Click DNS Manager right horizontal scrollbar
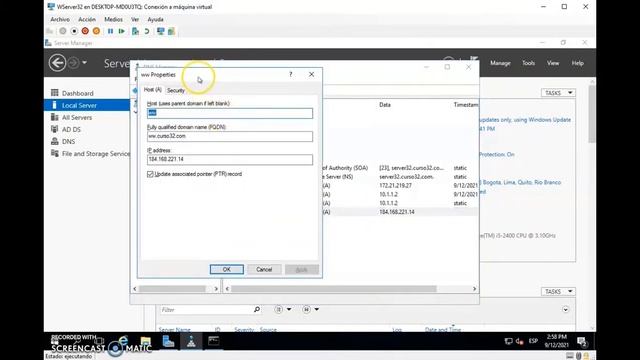 334,289
